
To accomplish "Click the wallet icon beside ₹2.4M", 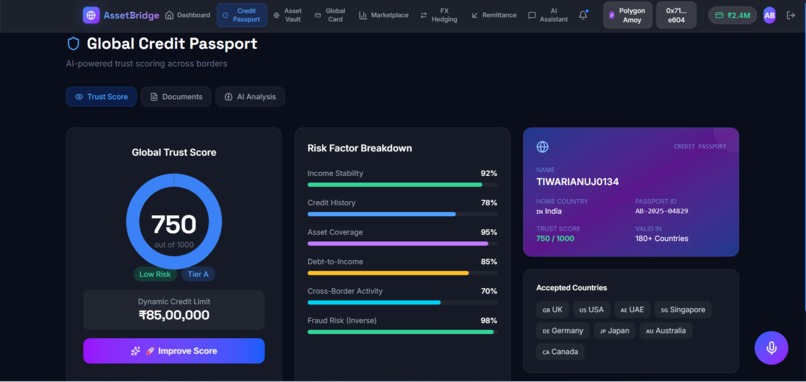I will point(720,15).
